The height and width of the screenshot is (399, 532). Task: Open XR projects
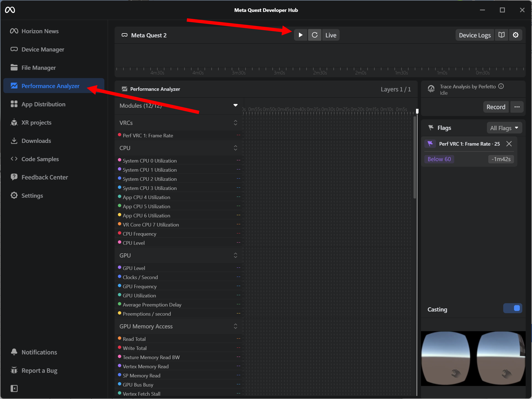point(54,122)
